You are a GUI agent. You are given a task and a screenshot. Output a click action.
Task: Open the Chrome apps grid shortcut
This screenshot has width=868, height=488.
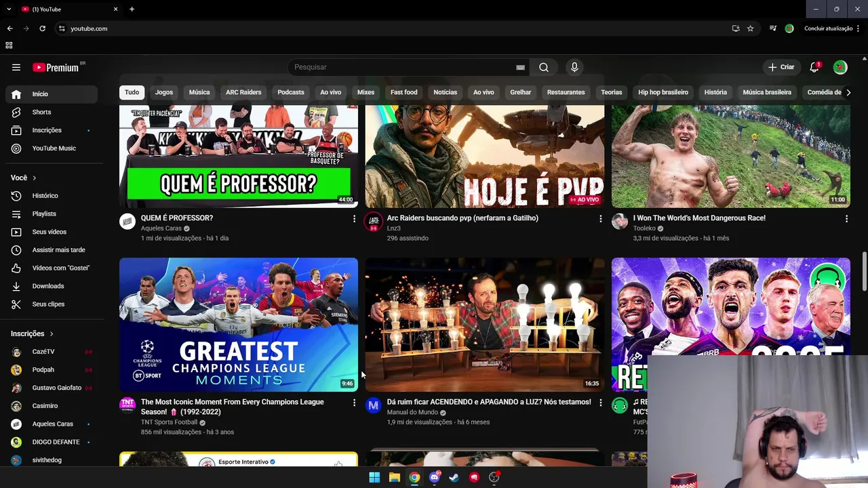click(x=9, y=45)
